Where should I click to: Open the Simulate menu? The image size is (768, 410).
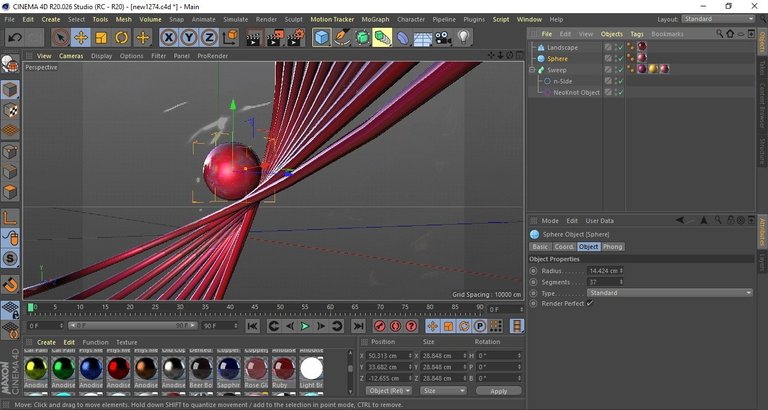click(236, 20)
